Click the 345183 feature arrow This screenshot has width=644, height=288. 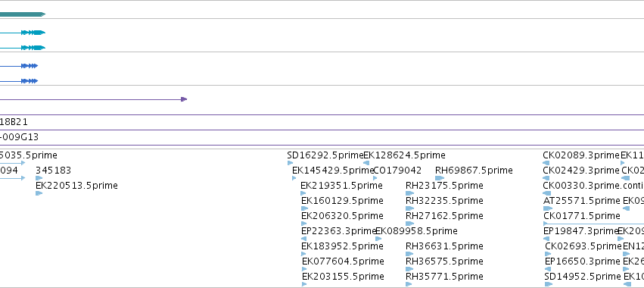point(39,178)
